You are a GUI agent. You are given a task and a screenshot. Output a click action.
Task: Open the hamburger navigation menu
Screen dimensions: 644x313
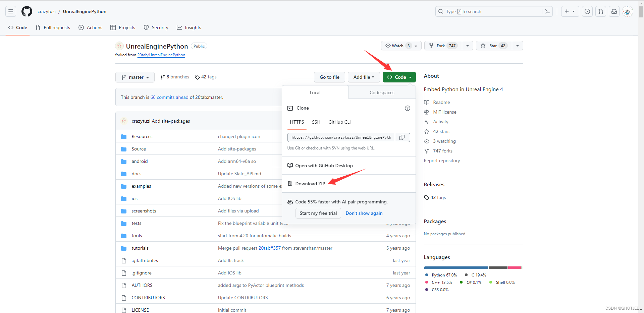point(11,11)
